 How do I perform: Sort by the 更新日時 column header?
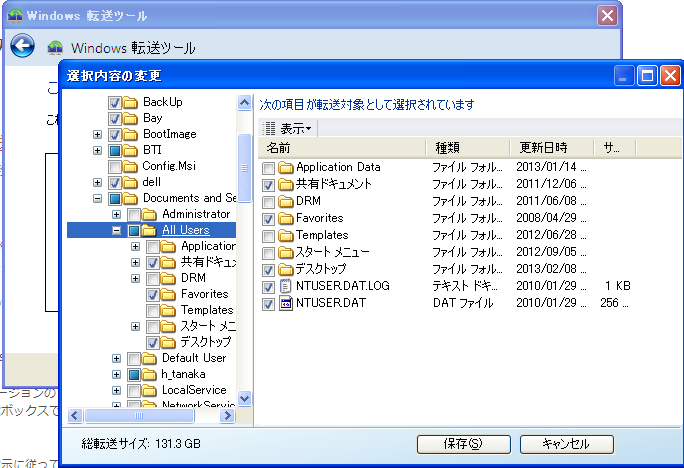[551, 148]
